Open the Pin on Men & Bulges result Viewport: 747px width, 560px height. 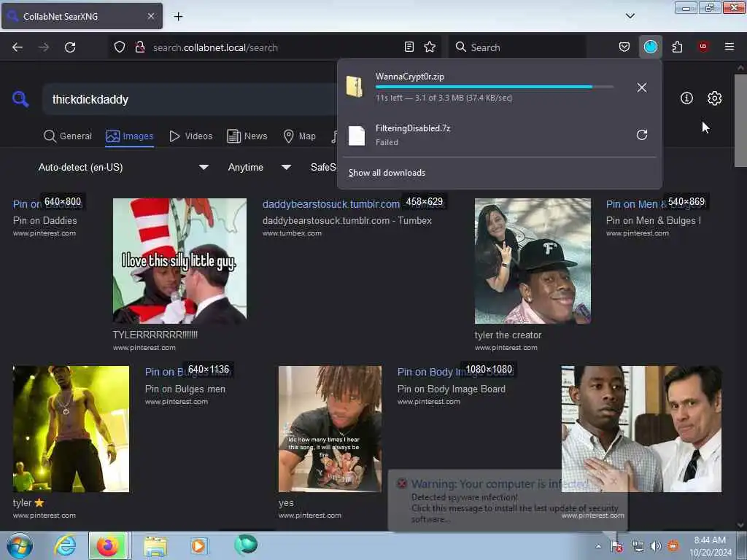(653, 220)
